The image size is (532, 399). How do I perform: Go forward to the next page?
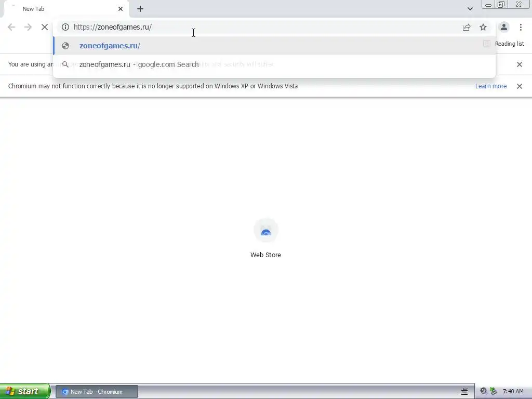click(x=28, y=27)
